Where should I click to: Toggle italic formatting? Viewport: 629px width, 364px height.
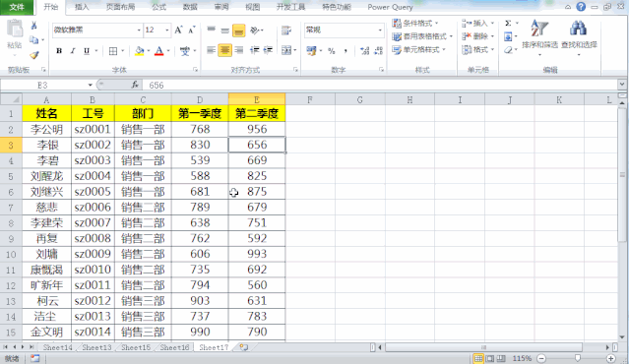[x=73, y=51]
